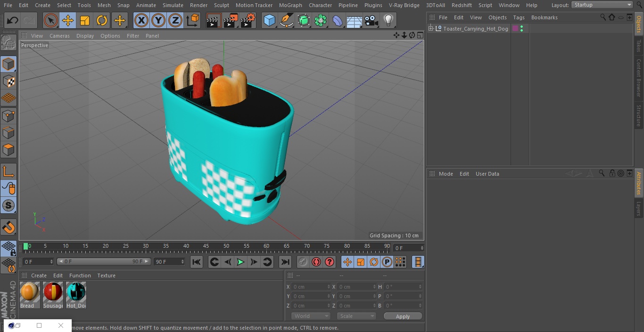Click the Record Active Objects button

coord(303,262)
